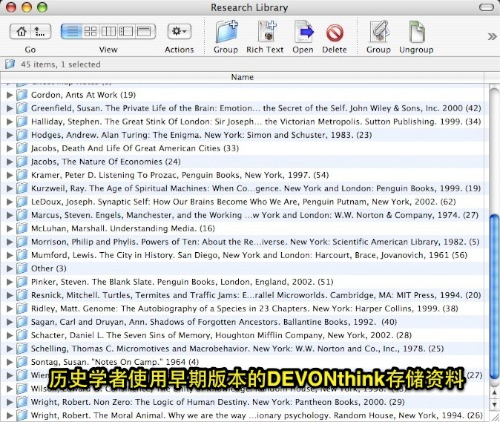
Task: Sort by the Name column header
Action: click(x=242, y=77)
